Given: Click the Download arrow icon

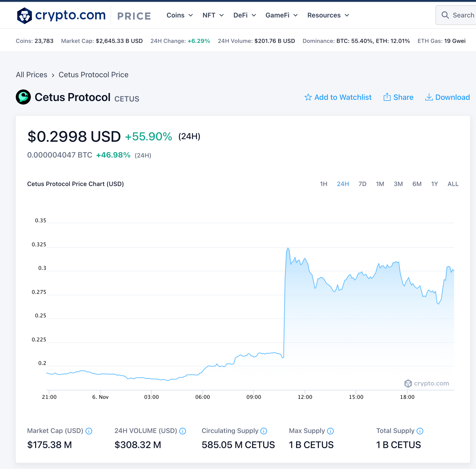Looking at the screenshot, I should pyautogui.click(x=429, y=97).
